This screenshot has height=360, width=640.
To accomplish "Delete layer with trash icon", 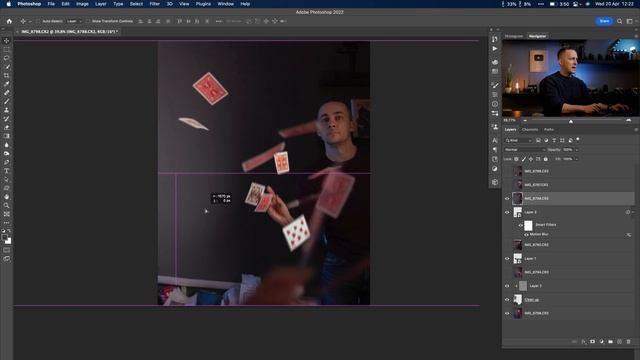I will 629,342.
